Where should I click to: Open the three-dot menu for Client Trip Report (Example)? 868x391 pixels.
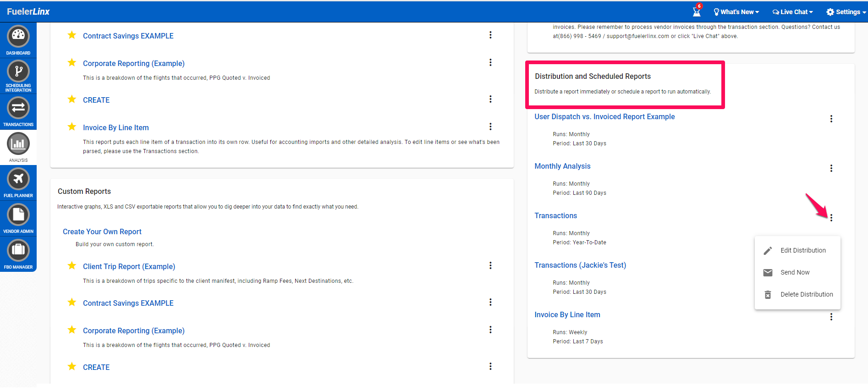pyautogui.click(x=490, y=265)
